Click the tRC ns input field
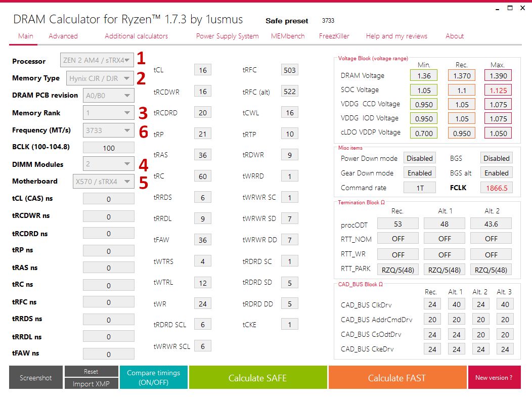Screen dimensions: 532x400 [x=109, y=285]
